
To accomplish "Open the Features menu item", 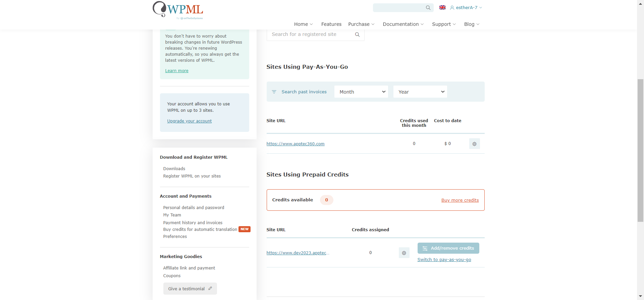I will tap(331, 24).
